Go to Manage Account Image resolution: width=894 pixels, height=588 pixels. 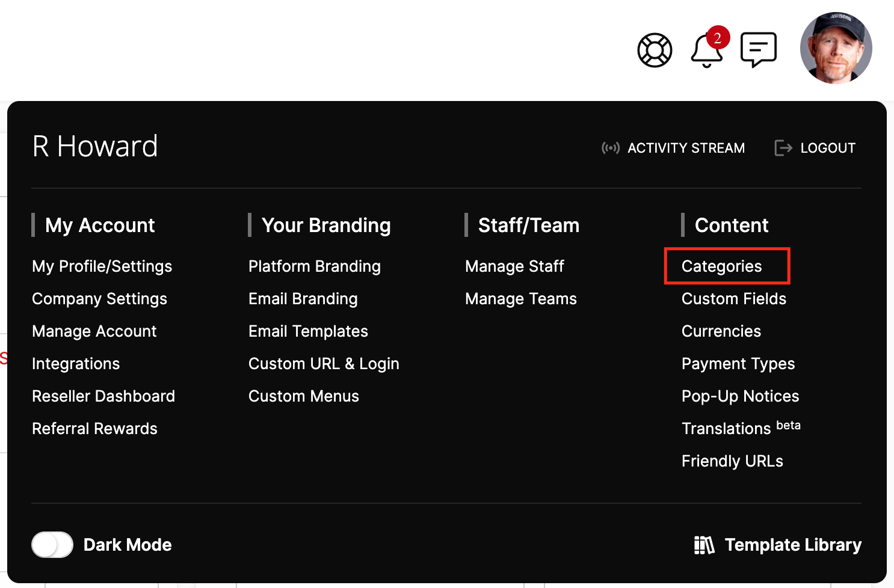point(94,331)
